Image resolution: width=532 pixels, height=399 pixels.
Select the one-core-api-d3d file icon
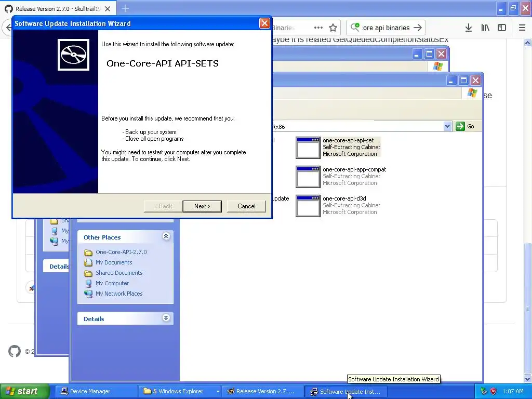[x=308, y=206]
